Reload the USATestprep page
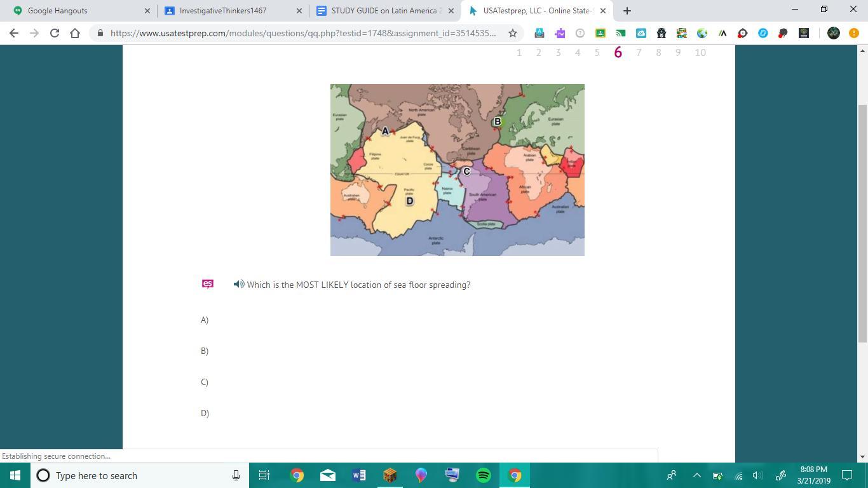This screenshot has height=488, width=868. (x=55, y=33)
